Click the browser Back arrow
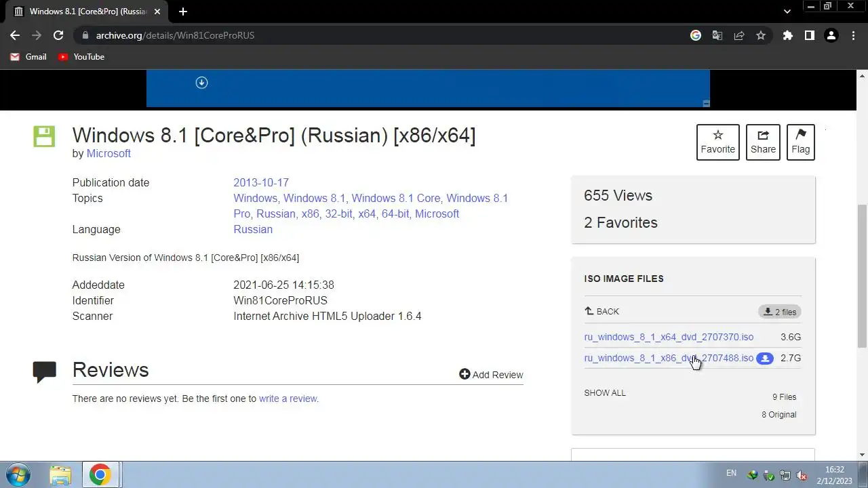Image resolution: width=868 pixels, height=488 pixels. [15, 35]
